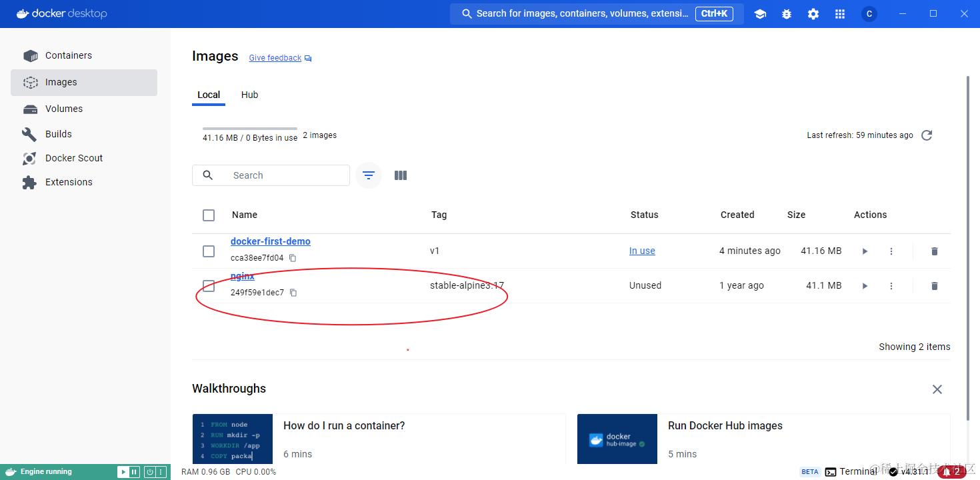This screenshot has height=480, width=980.
Task: Open the column display options icon
Action: point(401,175)
